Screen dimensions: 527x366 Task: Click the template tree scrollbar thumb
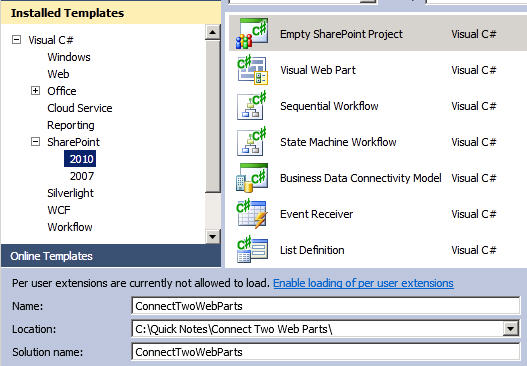click(212, 116)
